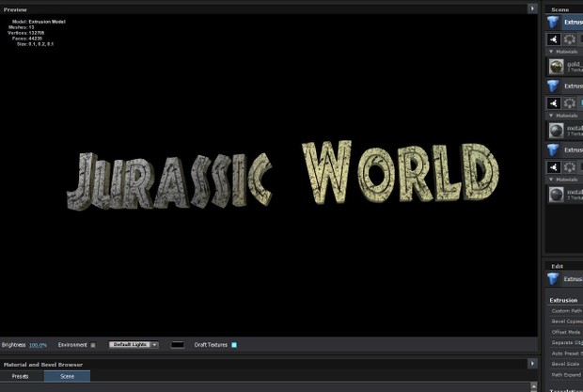The width and height of the screenshot is (583, 392).
Task: Click the browser scrollbar up arrow
Action: (x=534, y=386)
